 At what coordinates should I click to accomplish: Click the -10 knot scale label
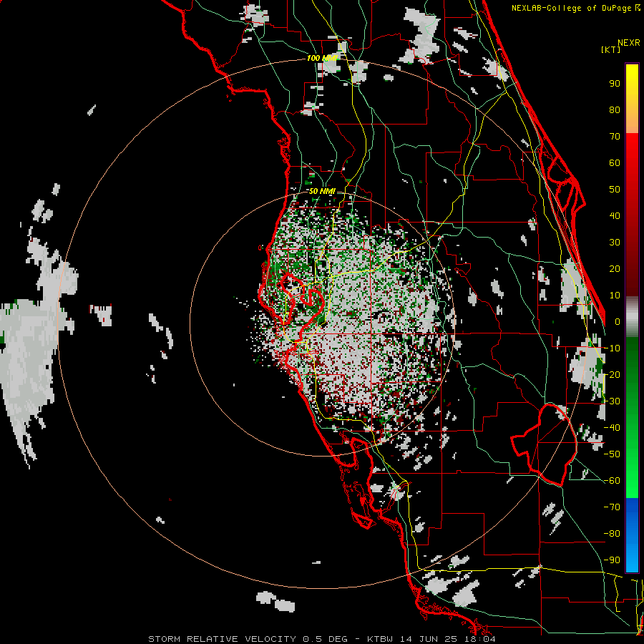(612, 348)
